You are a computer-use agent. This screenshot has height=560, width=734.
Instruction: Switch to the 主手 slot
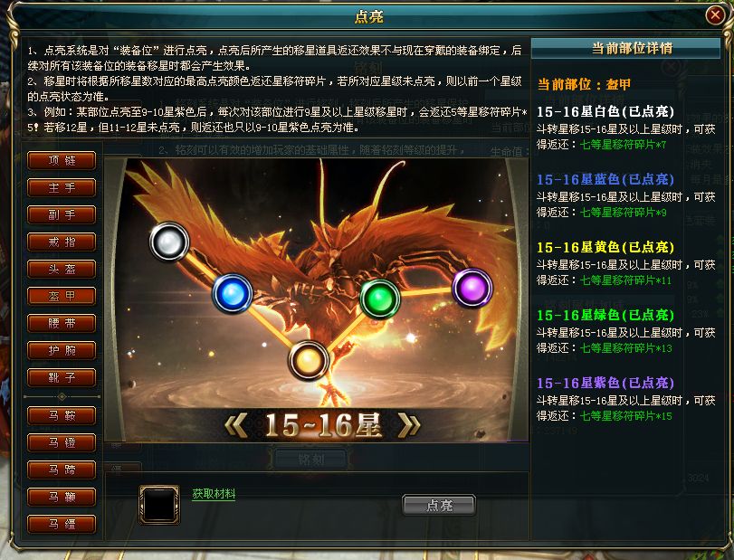[x=62, y=187]
